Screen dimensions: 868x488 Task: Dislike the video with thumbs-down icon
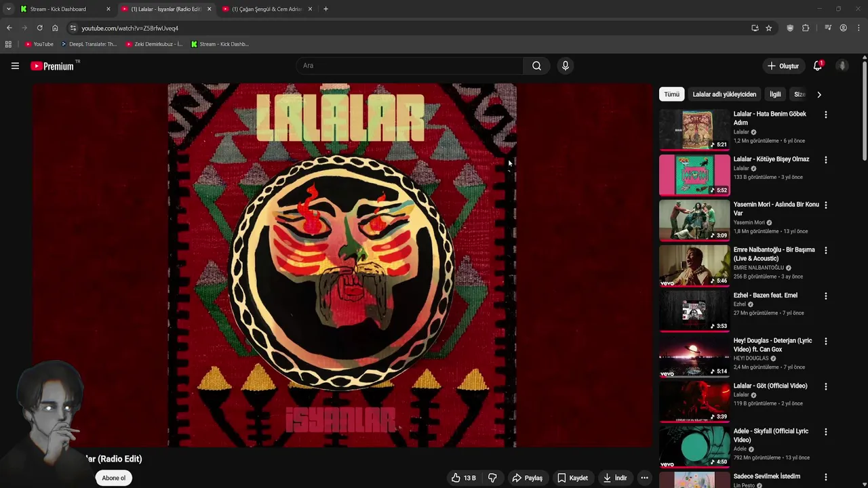tap(492, 478)
